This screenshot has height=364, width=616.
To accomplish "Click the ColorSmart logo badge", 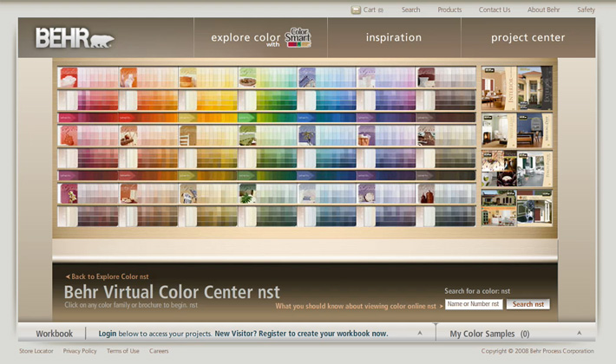I will (298, 37).
